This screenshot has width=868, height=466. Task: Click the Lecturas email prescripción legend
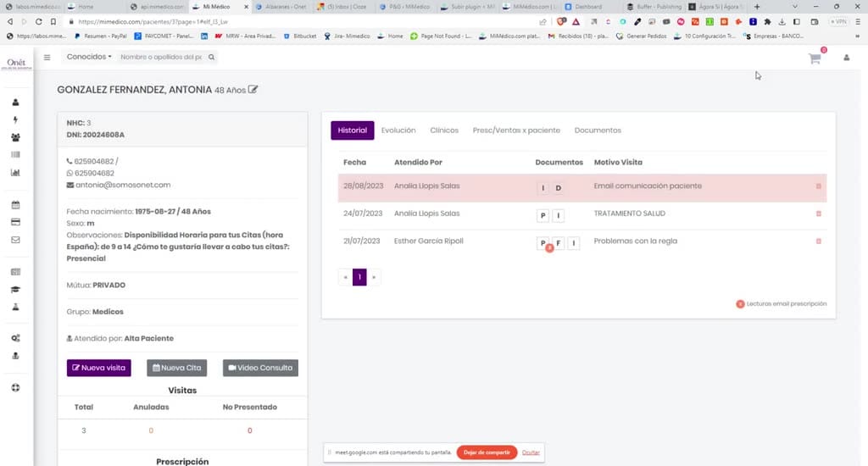781,304
